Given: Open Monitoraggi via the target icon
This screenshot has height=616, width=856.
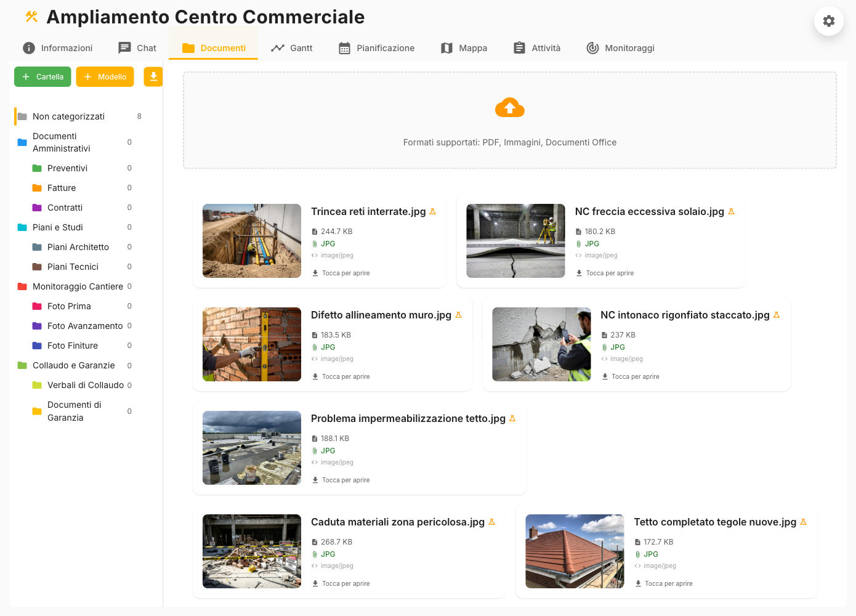Looking at the screenshot, I should coord(592,47).
